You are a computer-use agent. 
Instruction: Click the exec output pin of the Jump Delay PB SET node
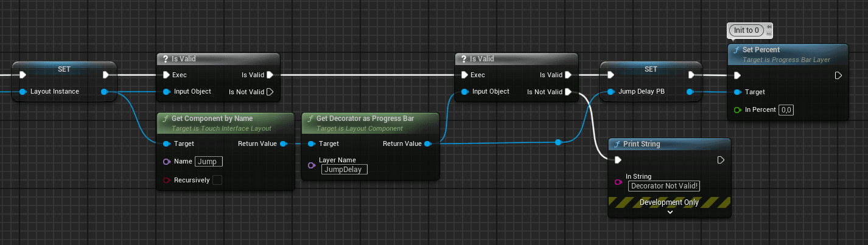(x=691, y=75)
